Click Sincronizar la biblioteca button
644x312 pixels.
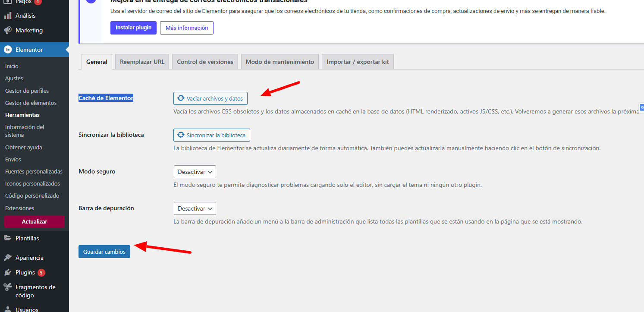click(x=212, y=135)
